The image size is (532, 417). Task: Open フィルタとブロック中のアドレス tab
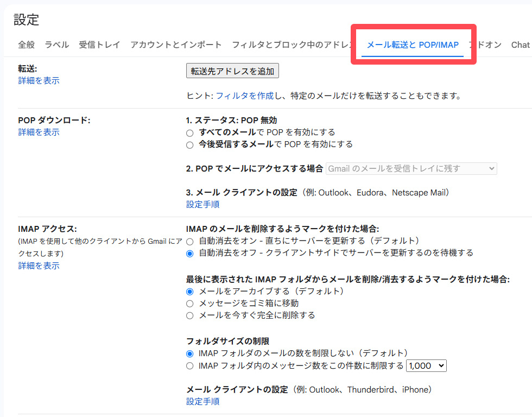coord(293,45)
